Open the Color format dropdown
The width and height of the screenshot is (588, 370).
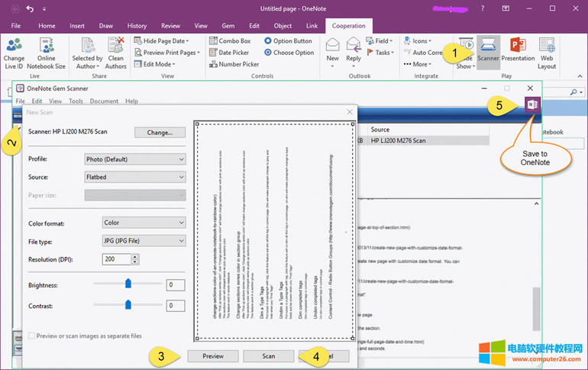(144, 223)
